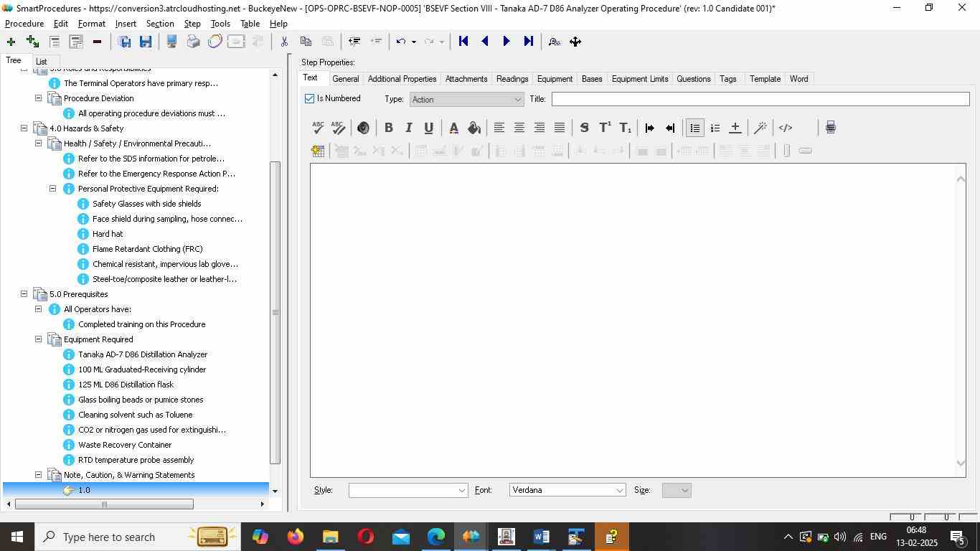Click the increase indent arrow icon
The width and height of the screenshot is (980, 551).
tap(649, 128)
